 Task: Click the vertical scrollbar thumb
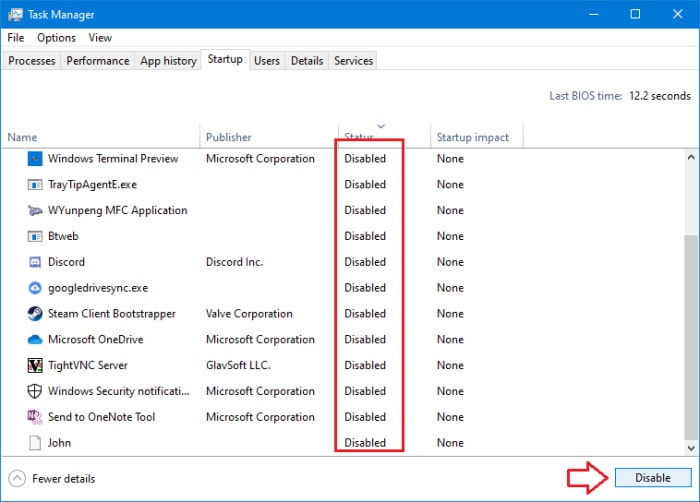click(691, 337)
